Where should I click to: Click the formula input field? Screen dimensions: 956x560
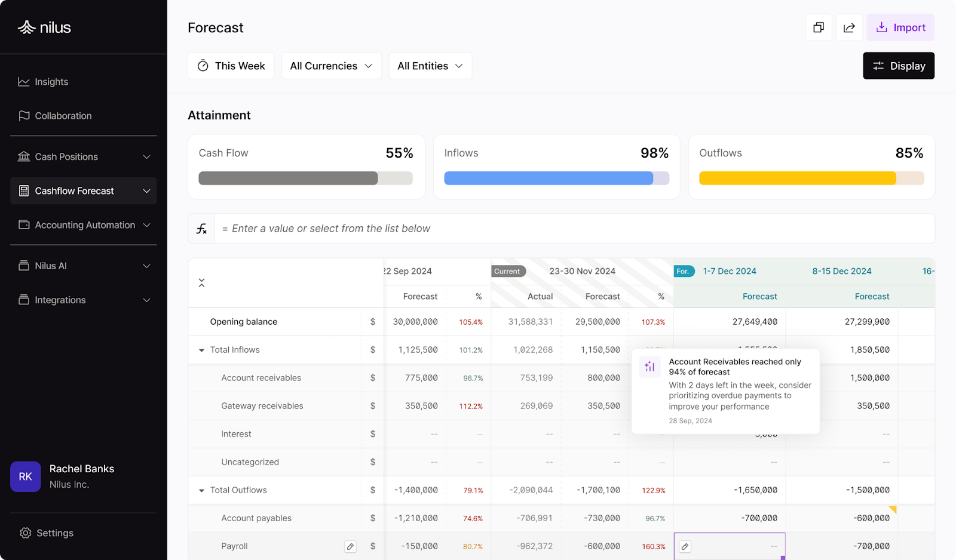point(574,229)
